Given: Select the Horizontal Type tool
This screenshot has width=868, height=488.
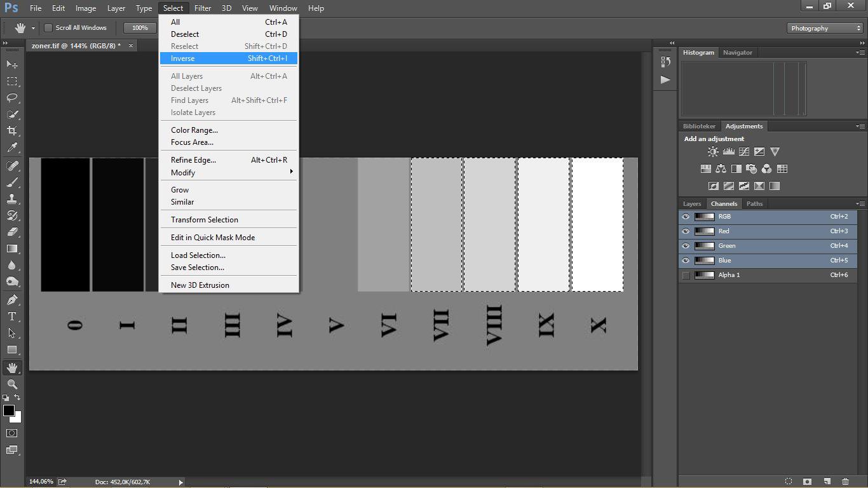Looking at the screenshot, I should point(12,316).
